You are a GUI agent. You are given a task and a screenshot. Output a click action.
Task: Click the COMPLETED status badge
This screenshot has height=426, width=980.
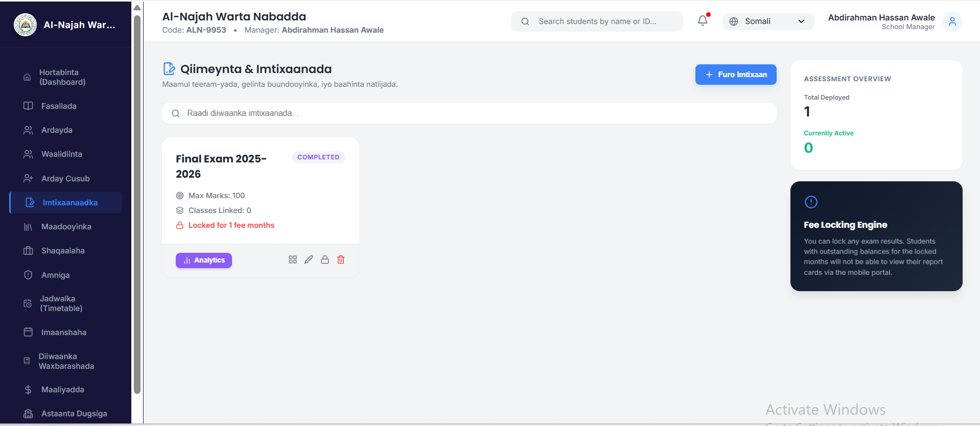click(318, 157)
